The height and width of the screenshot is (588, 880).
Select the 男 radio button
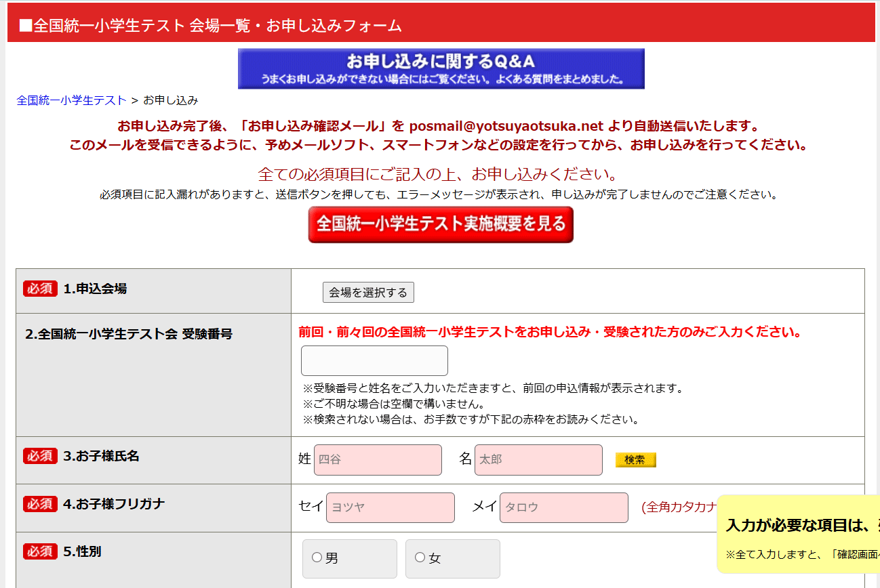(317, 558)
